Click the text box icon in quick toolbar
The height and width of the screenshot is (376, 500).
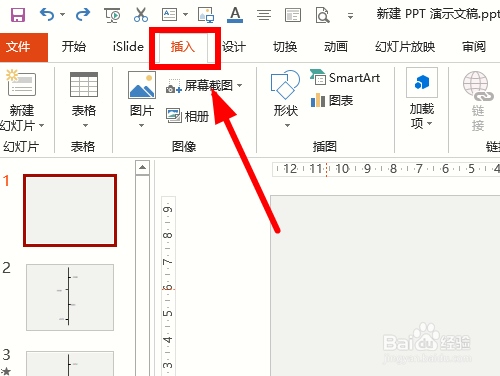point(169,15)
